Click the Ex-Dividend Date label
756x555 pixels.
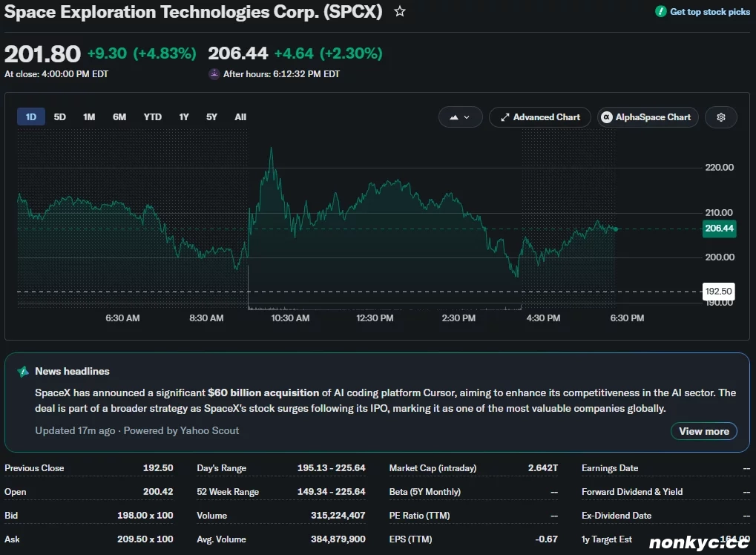click(x=617, y=516)
